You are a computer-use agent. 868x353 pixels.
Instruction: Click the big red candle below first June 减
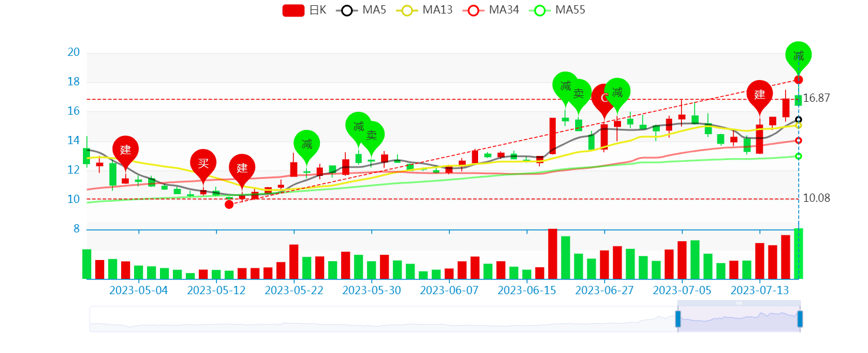(x=553, y=136)
